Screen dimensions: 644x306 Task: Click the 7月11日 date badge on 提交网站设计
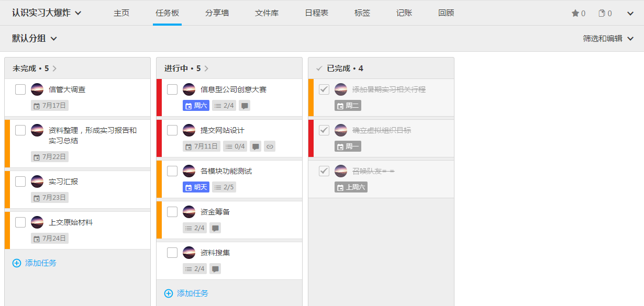pos(202,146)
